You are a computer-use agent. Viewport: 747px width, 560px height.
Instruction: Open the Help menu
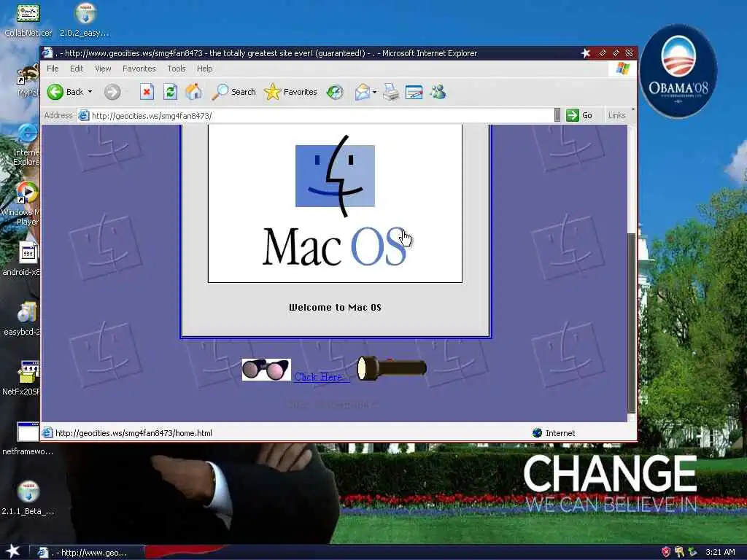tap(205, 69)
